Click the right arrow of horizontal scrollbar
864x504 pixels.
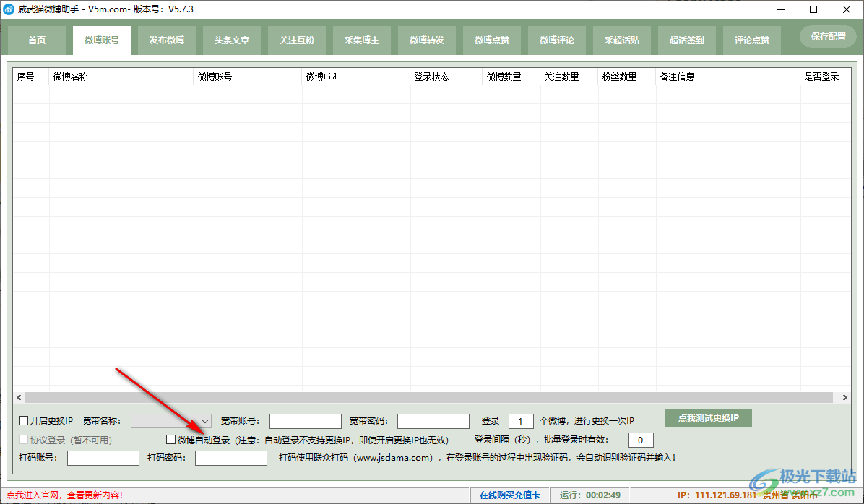click(x=844, y=398)
